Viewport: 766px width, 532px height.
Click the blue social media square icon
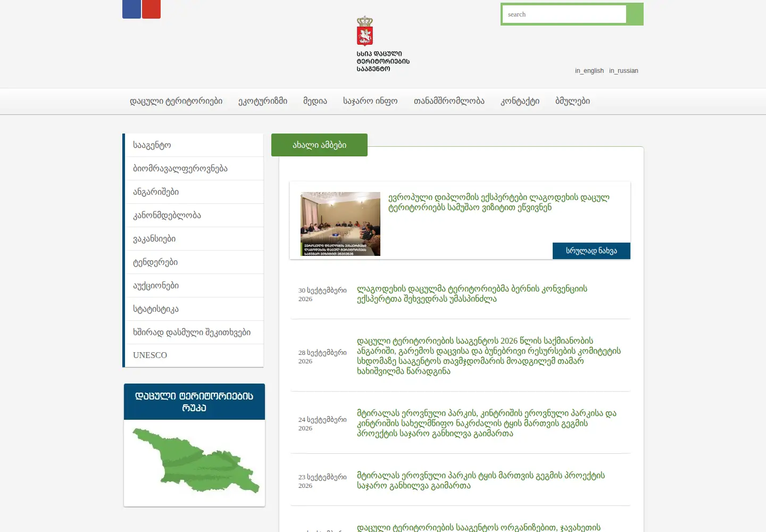(131, 9)
